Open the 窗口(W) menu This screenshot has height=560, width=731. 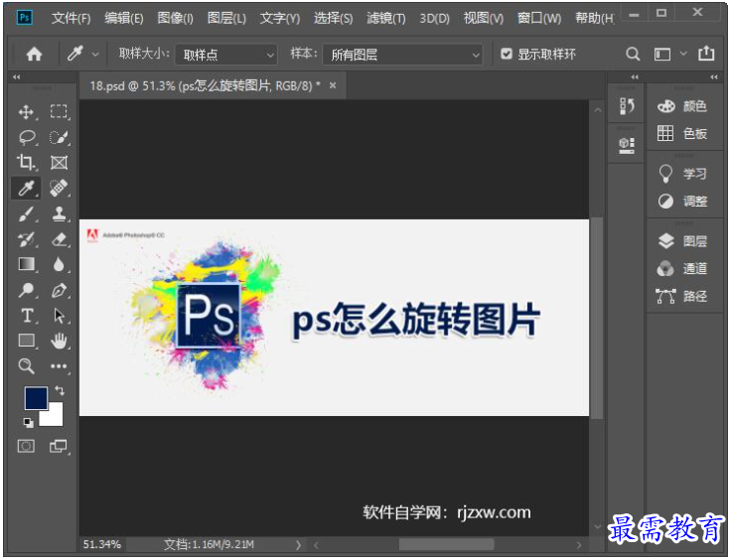coord(539,18)
